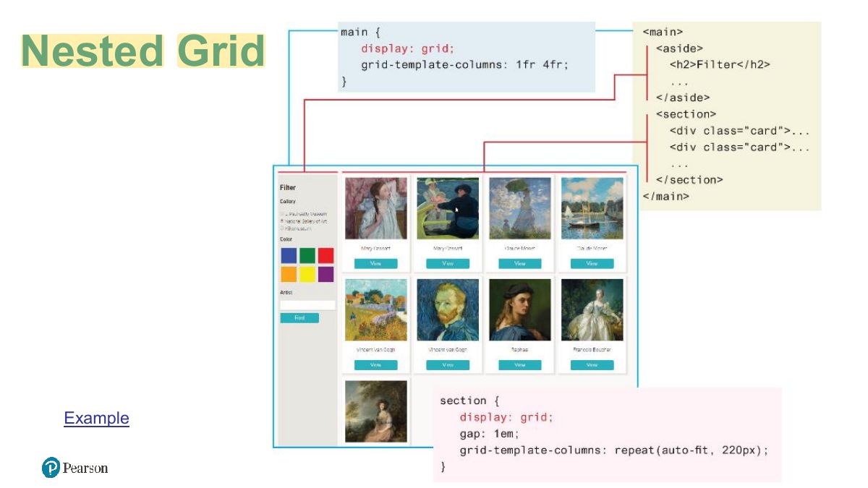
Task: Click the 'Artist' label in filter panel
Action: click(x=286, y=292)
